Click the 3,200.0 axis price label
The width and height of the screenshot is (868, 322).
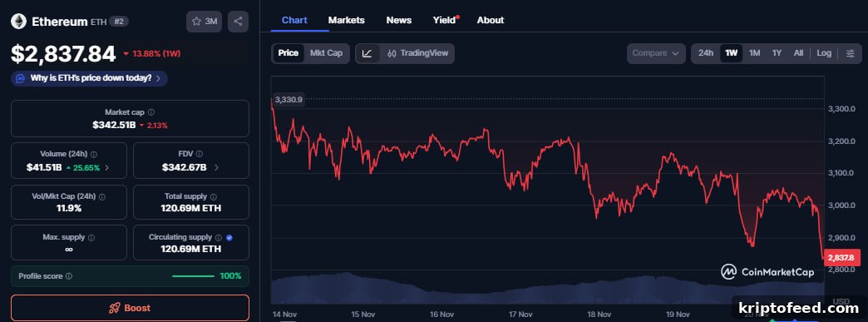pyautogui.click(x=841, y=141)
